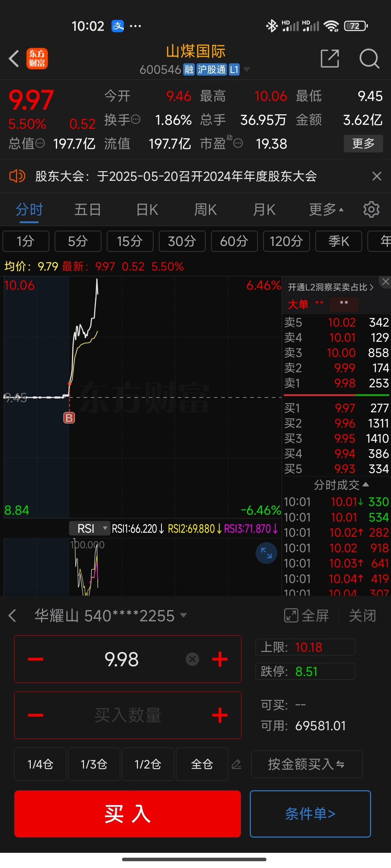Tap the 买1 bid row 9.97
The image size is (391, 868).
(336, 408)
